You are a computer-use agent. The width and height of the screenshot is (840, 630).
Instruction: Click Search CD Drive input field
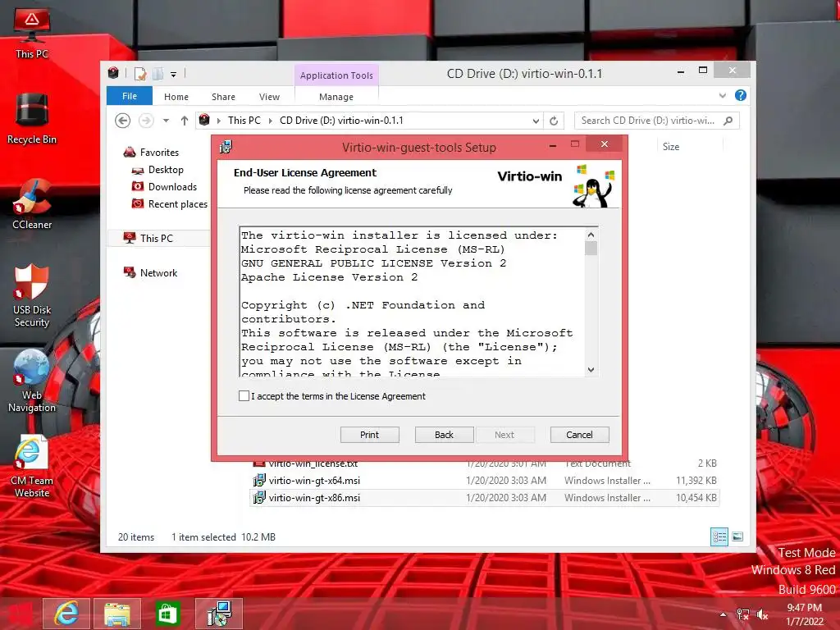tap(648, 121)
